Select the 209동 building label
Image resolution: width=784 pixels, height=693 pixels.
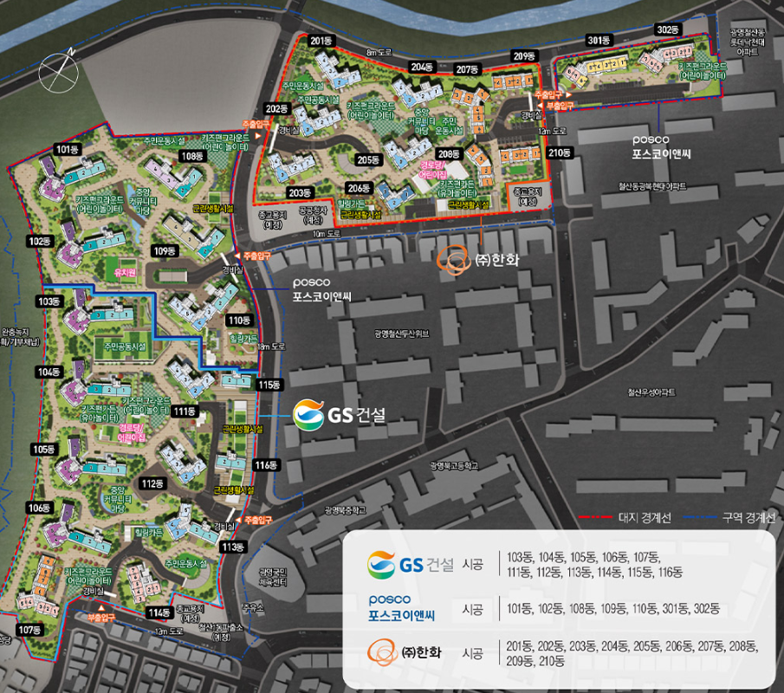pyautogui.click(x=524, y=56)
